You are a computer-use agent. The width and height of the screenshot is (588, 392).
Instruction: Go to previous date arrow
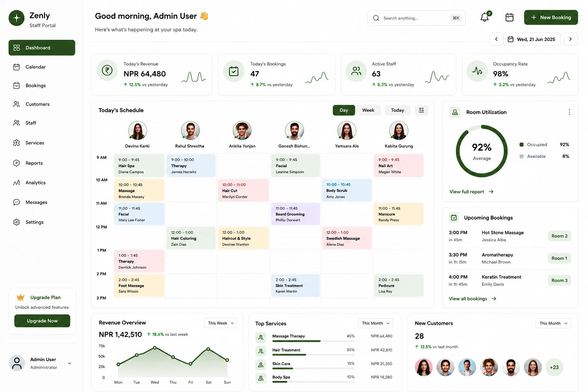pos(497,39)
